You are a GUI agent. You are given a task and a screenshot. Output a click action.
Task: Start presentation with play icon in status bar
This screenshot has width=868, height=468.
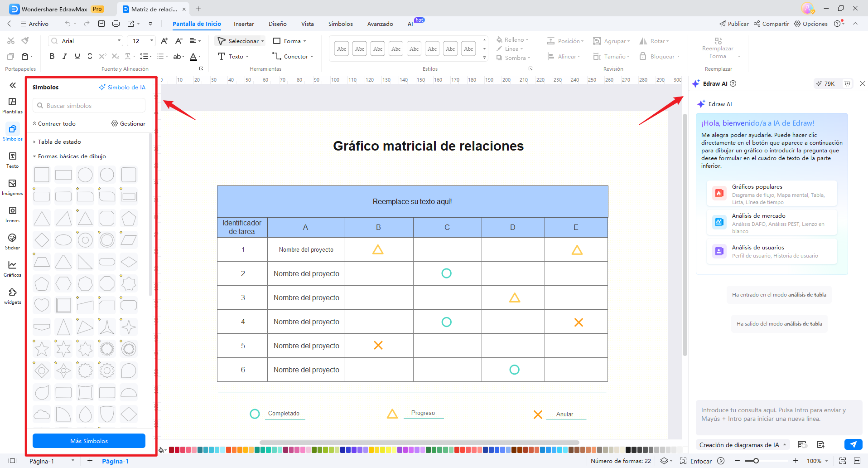(x=721, y=461)
